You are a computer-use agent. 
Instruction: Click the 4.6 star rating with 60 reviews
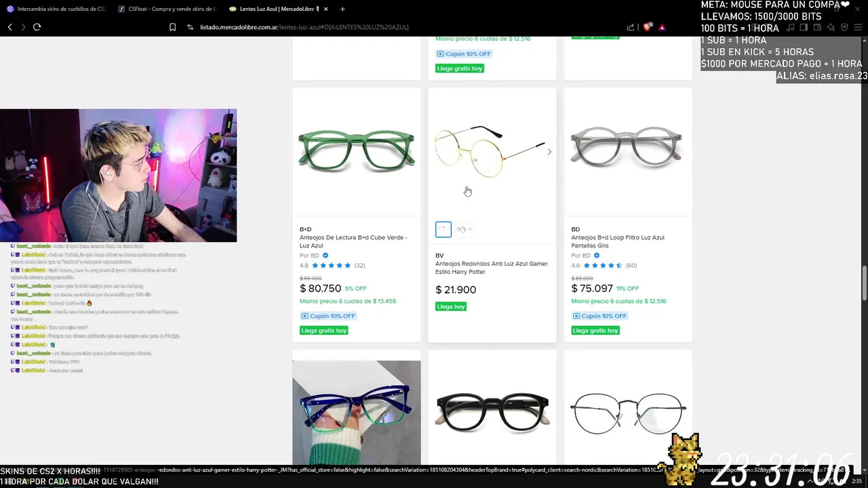pyautogui.click(x=604, y=266)
